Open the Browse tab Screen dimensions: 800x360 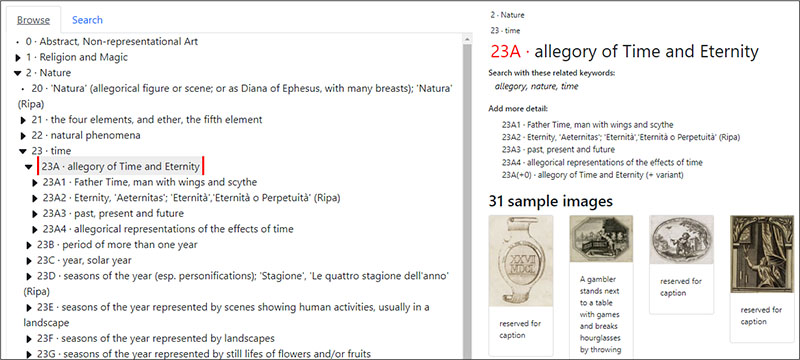tap(33, 20)
